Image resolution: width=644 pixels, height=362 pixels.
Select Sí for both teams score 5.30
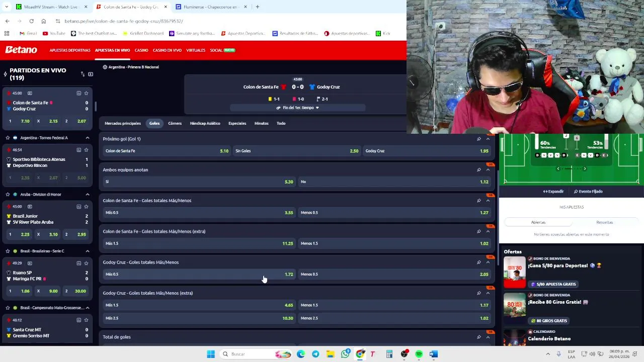pyautogui.click(x=199, y=182)
